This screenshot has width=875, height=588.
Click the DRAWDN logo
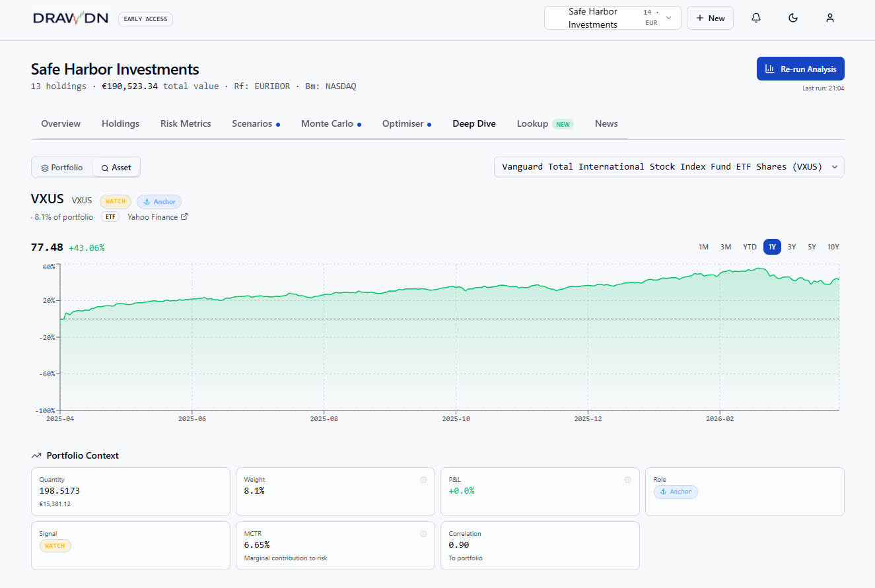(71, 18)
